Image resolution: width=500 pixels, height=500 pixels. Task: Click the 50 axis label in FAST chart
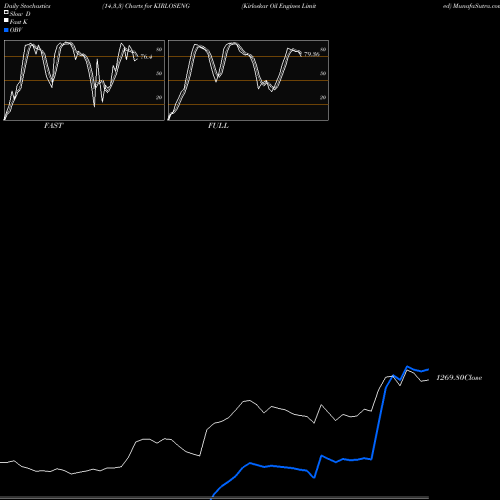pyautogui.click(x=159, y=73)
